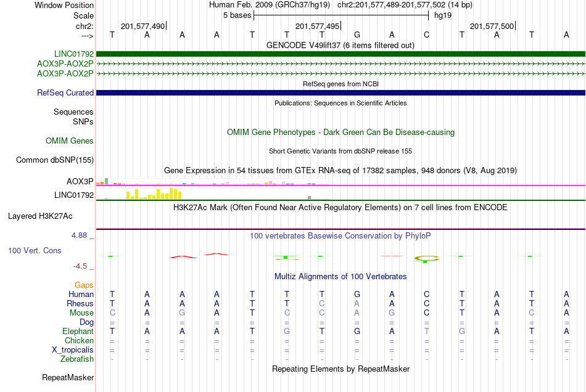Image resolution: width=586 pixels, height=392 pixels.
Task: Click the sequence direction arrow label
Action: 87,36
